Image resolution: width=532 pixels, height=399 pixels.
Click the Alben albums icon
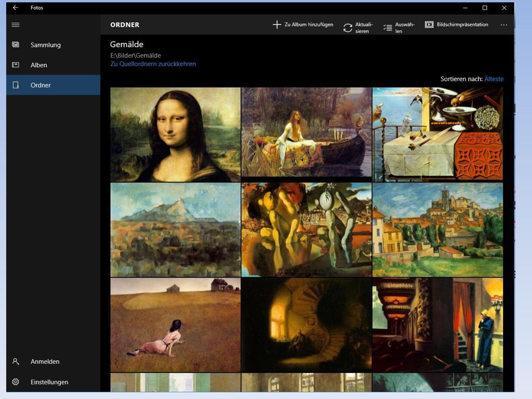[16, 65]
